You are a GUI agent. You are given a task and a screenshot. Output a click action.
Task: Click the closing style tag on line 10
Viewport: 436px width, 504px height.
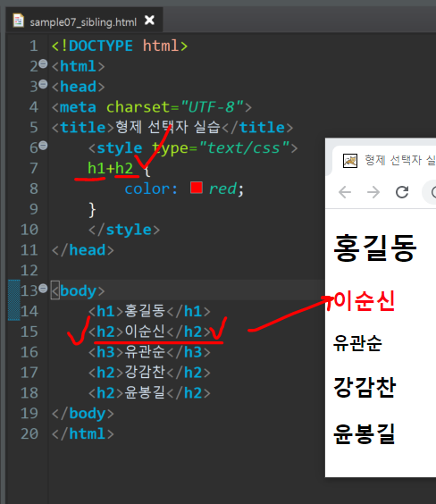click(124, 230)
